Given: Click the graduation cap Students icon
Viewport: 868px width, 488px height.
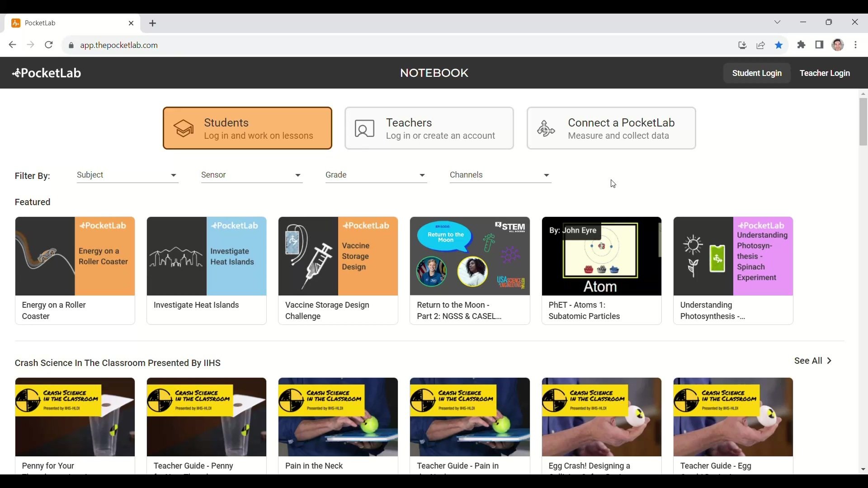Looking at the screenshot, I should pyautogui.click(x=184, y=129).
